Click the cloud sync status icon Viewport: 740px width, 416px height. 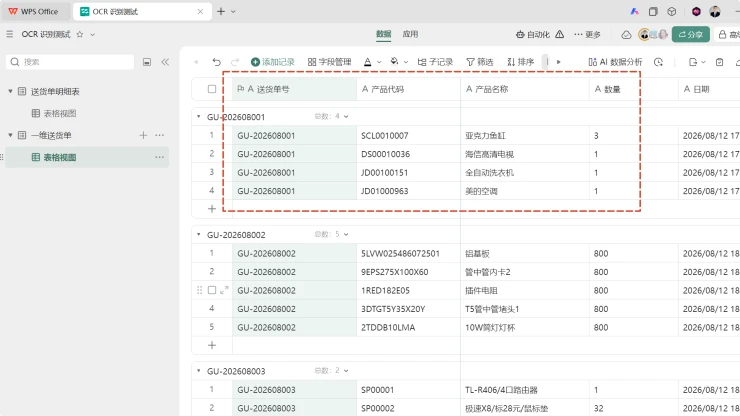click(626, 34)
